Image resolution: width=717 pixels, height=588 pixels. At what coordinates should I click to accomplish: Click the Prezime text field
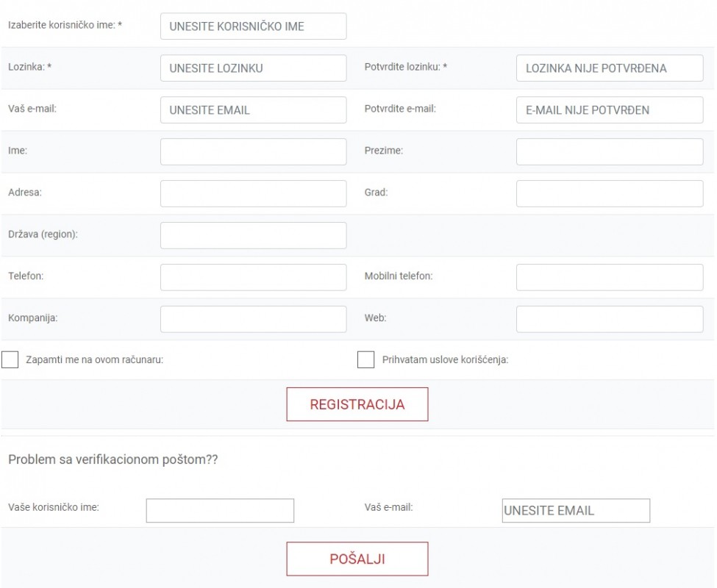click(x=610, y=151)
